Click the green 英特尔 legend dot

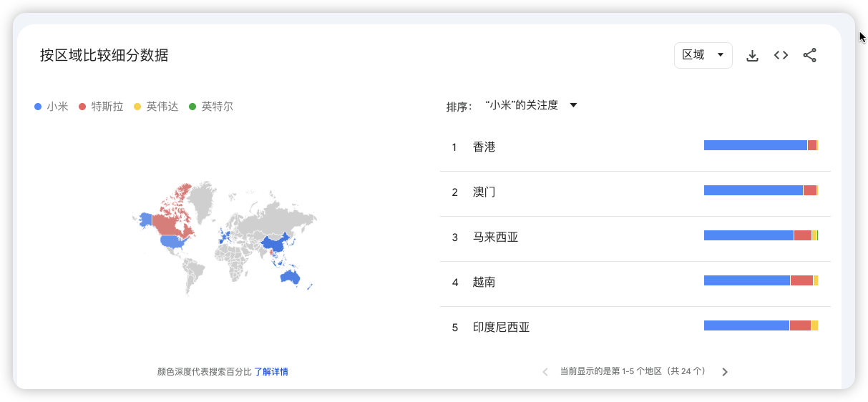click(x=192, y=107)
